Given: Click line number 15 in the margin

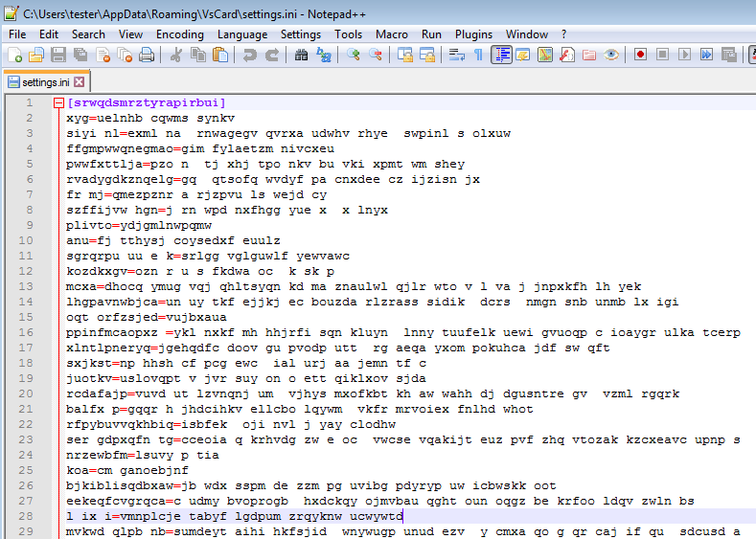Looking at the screenshot, I should (29, 302).
